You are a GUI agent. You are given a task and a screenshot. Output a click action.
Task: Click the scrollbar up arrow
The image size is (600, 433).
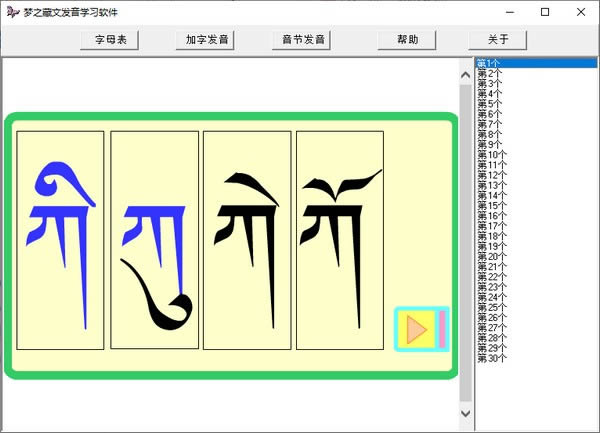466,75
